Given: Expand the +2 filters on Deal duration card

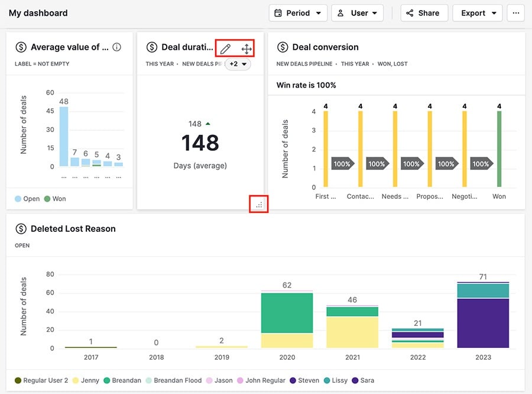Looking at the screenshot, I should (x=238, y=63).
